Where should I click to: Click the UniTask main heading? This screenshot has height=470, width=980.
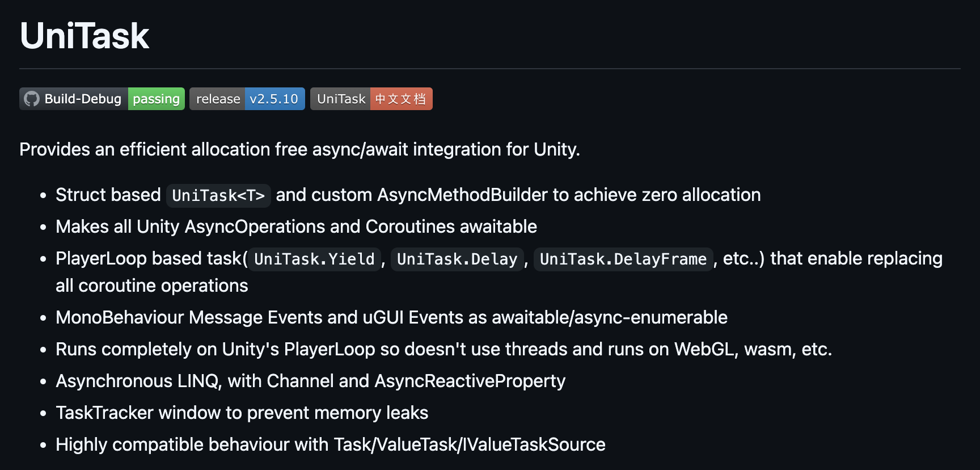tap(85, 36)
